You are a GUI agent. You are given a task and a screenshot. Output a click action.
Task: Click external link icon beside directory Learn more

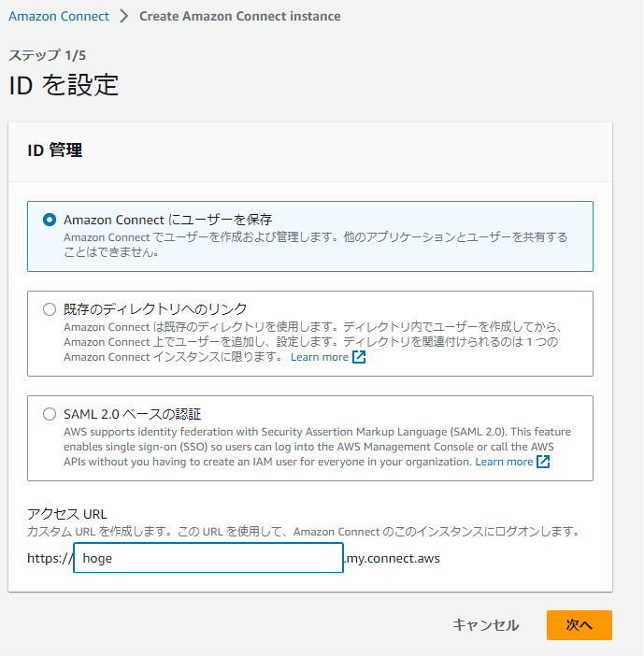coord(359,357)
